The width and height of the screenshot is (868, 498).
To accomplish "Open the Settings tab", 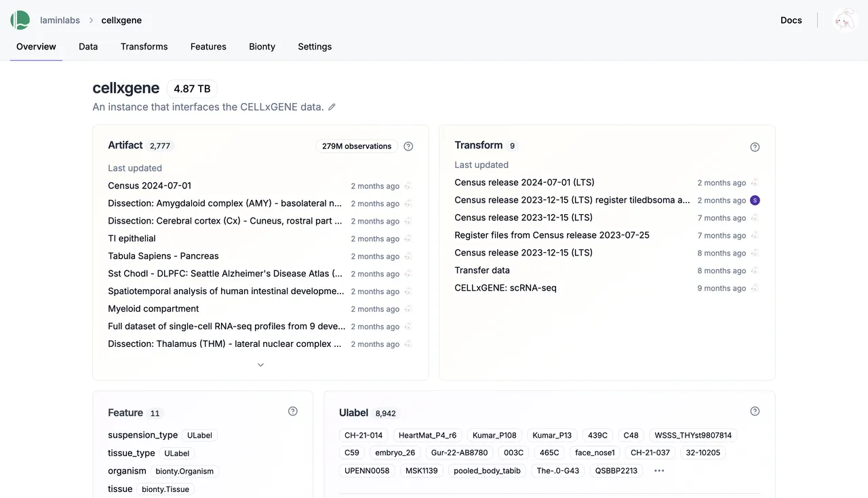I will pos(315,47).
